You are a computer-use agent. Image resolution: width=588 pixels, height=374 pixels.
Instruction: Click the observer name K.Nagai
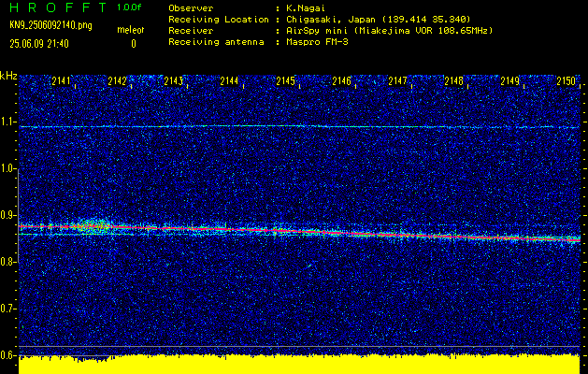point(304,7)
